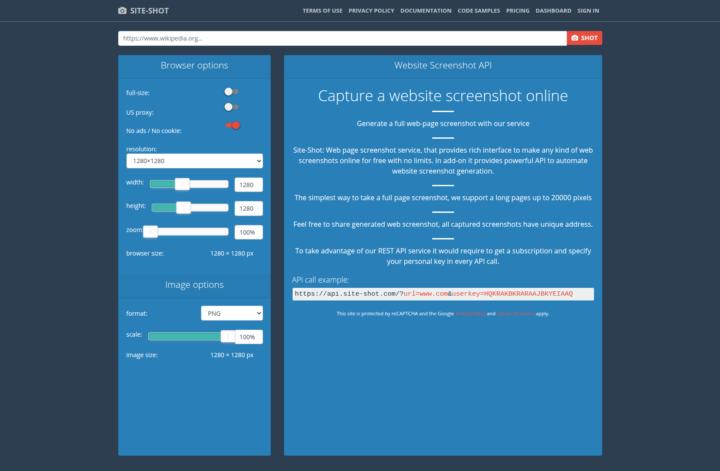Viewport: 720px width, 471px height.
Task: Click the SITE-SHOT camera logo icon
Action: pos(122,11)
